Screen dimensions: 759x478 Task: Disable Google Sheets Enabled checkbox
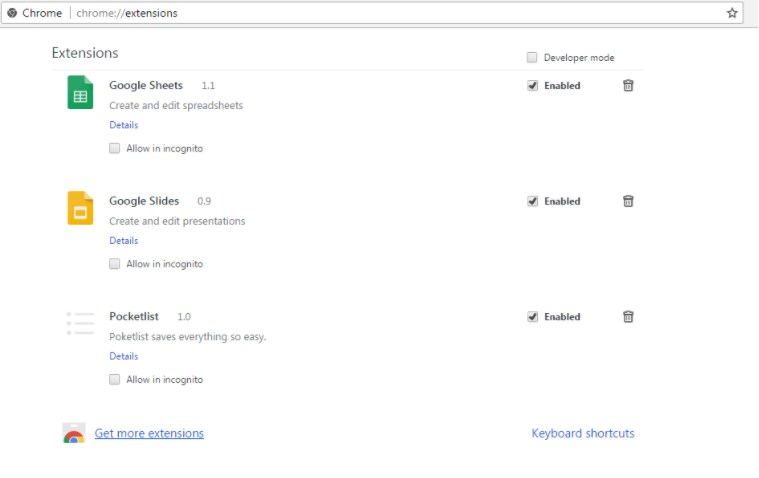point(532,86)
